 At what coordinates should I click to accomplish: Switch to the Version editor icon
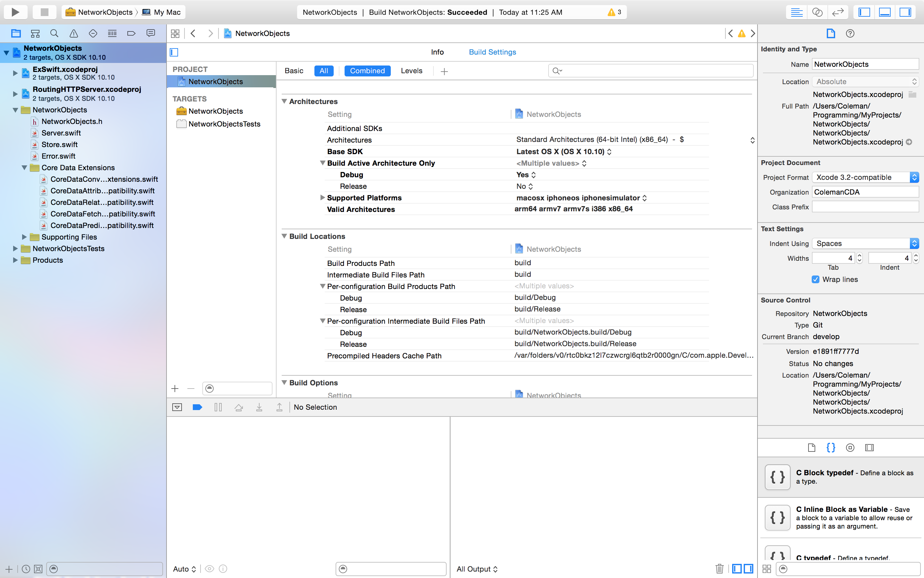tap(838, 12)
